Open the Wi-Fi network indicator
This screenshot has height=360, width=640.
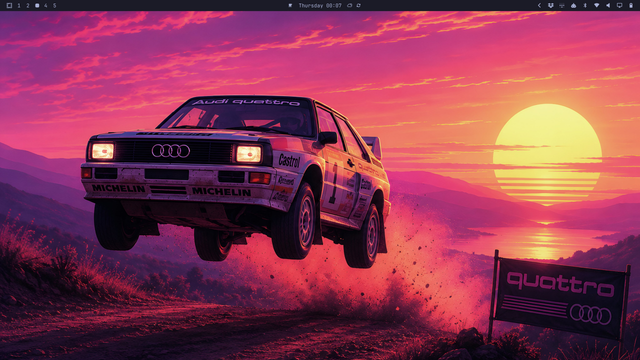596,6
